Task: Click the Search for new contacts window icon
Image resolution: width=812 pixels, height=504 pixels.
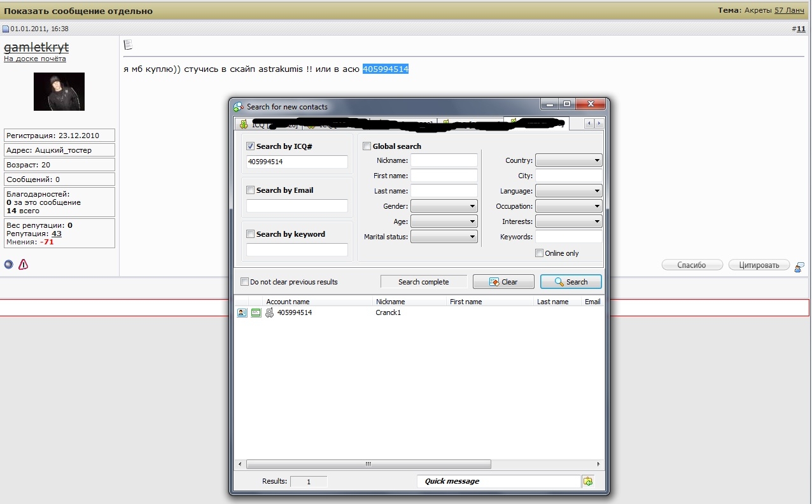Action: 239,107
